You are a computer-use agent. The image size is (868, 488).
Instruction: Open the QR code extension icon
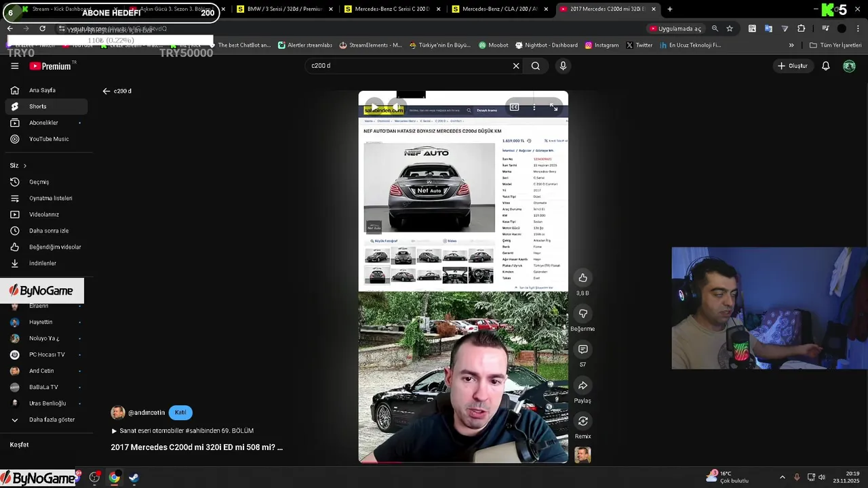(x=752, y=28)
